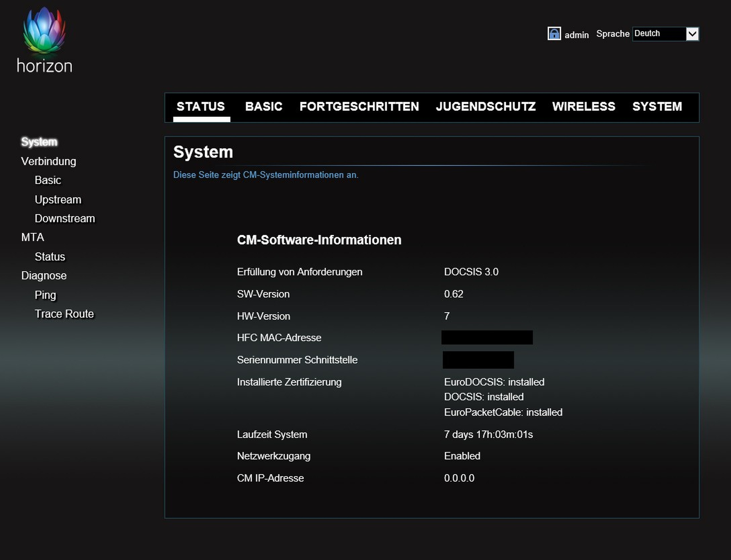This screenshot has width=731, height=560.
Task: Go to the FORTGESCHRITTEN tab
Action: [x=359, y=107]
